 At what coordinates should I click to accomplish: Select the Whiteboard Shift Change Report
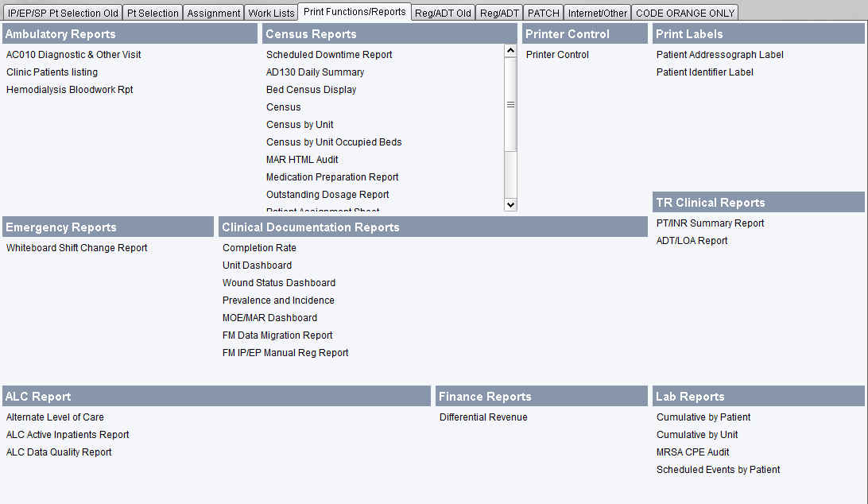(x=76, y=247)
